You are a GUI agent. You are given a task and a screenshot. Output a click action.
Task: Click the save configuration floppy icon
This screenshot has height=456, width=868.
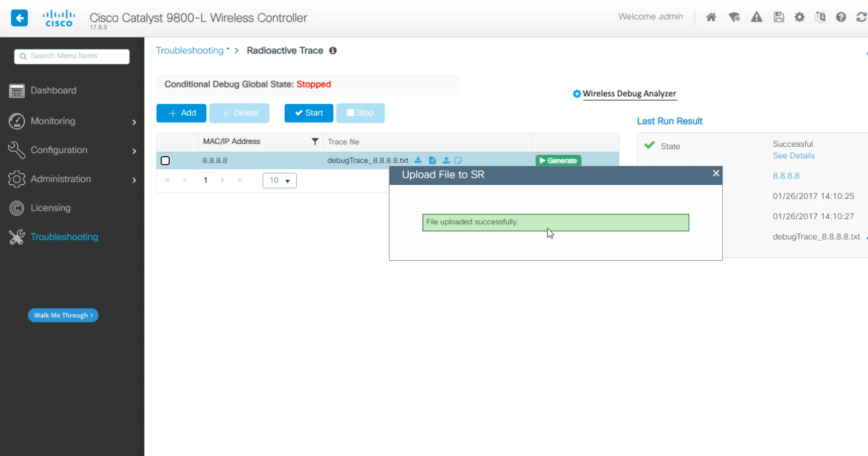(x=779, y=17)
